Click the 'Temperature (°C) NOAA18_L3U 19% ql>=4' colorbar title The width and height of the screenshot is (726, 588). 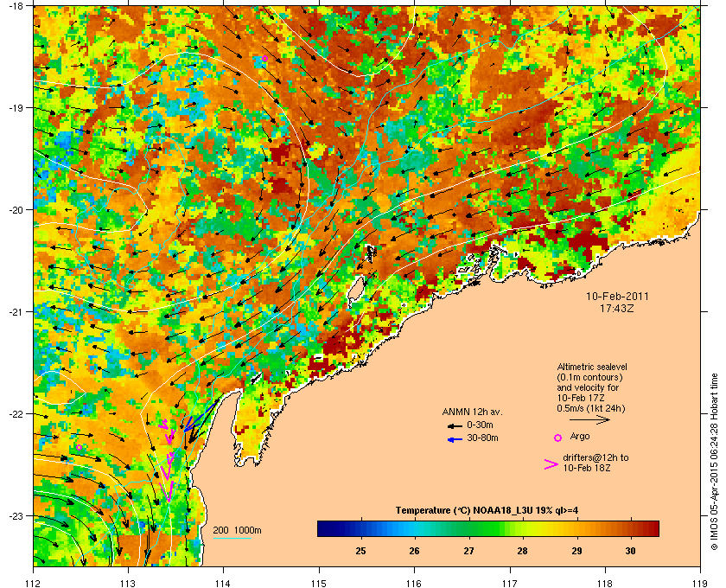coord(487,511)
